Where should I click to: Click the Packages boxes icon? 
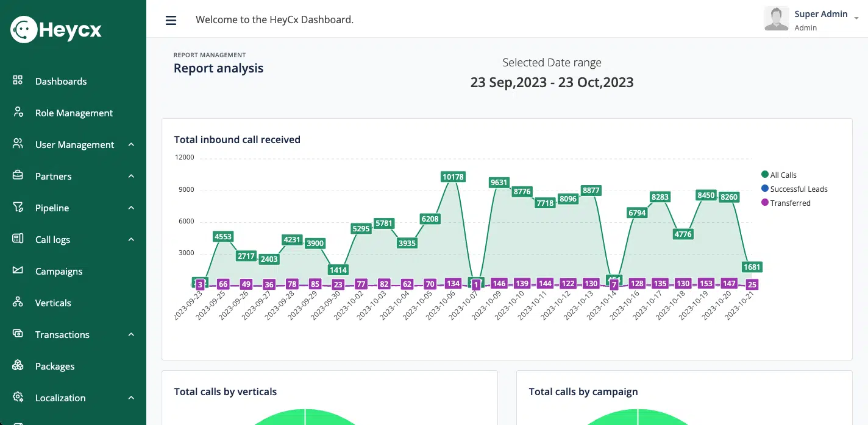[18, 365]
